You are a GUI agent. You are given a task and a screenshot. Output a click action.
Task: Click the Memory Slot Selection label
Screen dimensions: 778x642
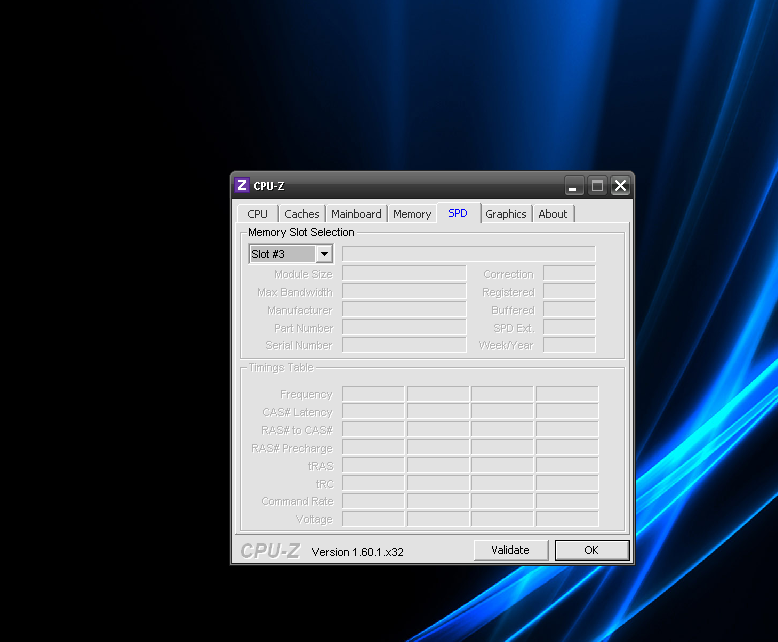[301, 232]
